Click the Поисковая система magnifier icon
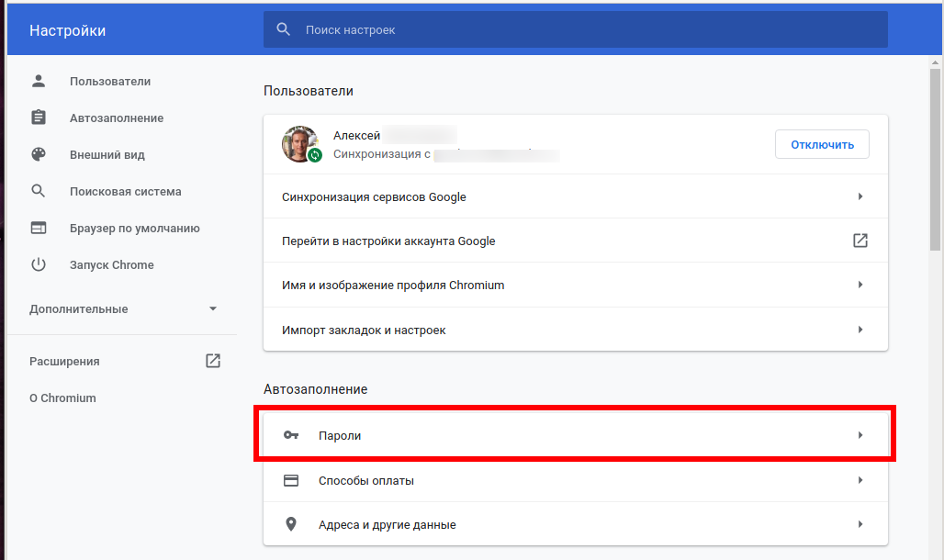The width and height of the screenshot is (944, 560). click(39, 191)
